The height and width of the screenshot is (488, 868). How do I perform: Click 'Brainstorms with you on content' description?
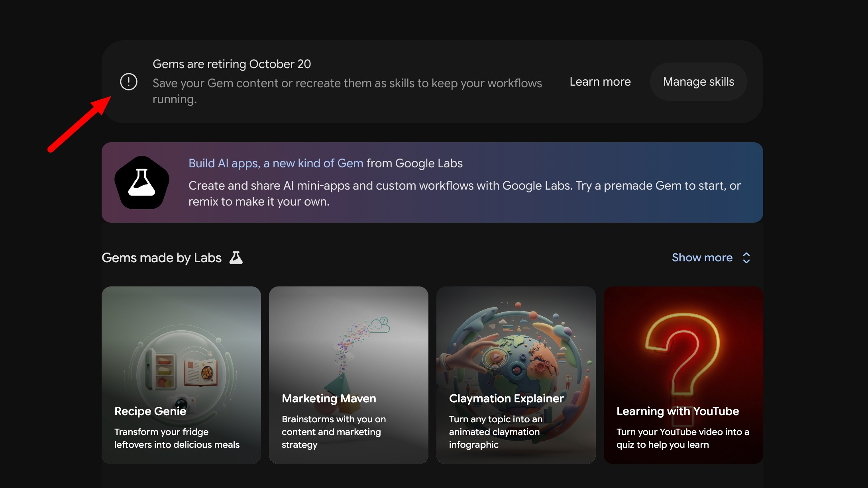(x=334, y=432)
